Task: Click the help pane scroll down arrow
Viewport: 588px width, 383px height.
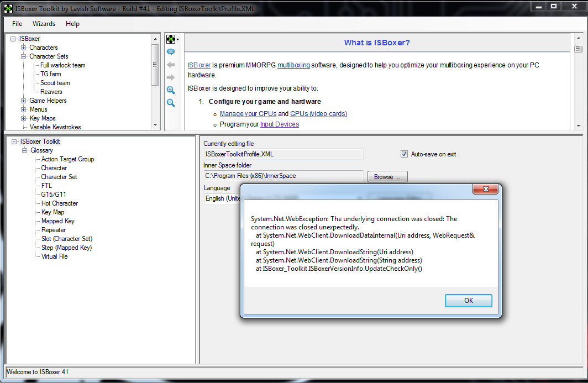Action: (578, 125)
